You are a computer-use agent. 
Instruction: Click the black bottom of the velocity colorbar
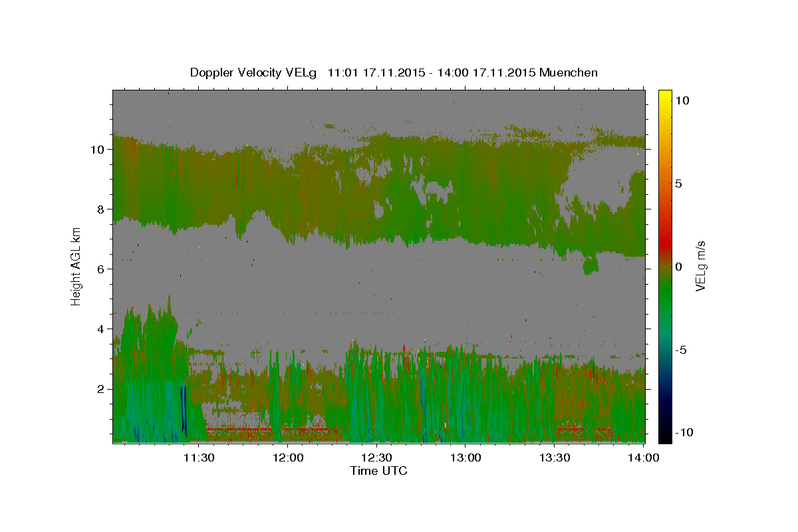[664, 436]
